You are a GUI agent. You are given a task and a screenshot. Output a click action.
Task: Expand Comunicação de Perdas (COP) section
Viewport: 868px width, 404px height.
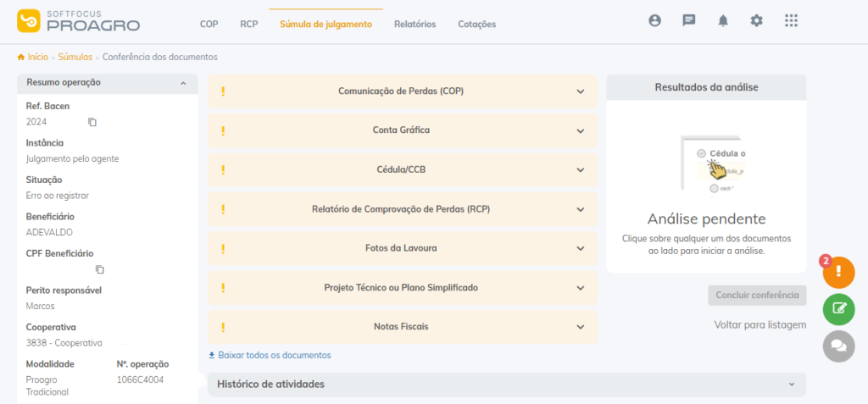click(402, 91)
